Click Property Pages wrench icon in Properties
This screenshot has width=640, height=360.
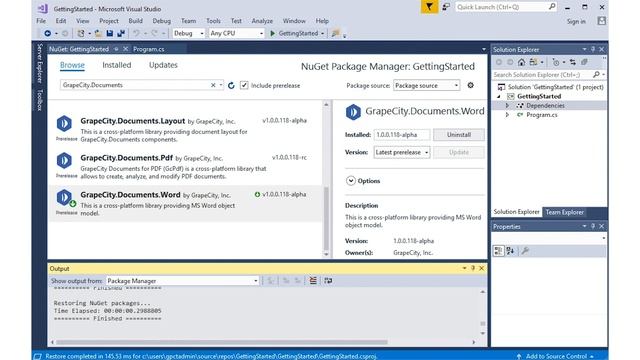click(x=525, y=251)
